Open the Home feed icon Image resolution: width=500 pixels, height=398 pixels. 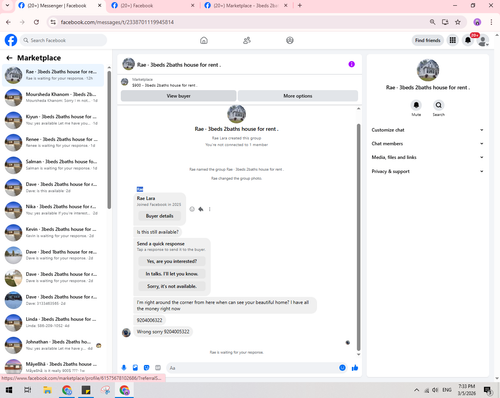(x=204, y=40)
